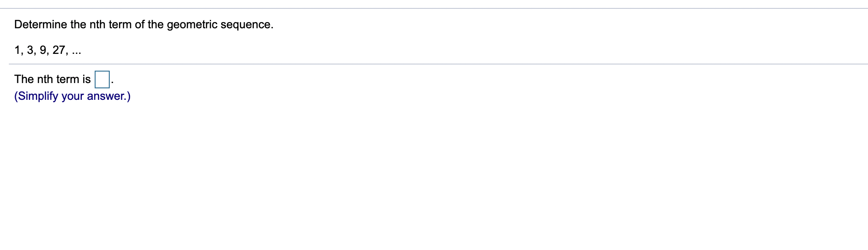Click the horizontal divider line below the sequence

coord(438,64)
